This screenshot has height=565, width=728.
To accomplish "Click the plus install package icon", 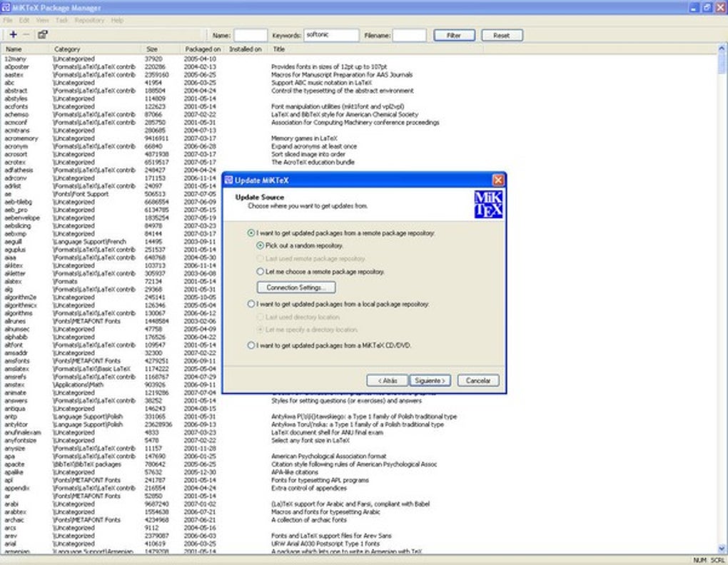I will 13,34.
